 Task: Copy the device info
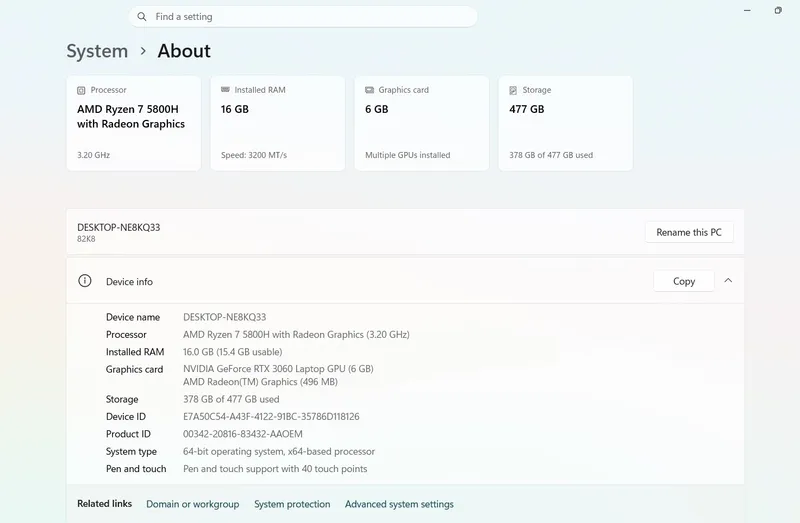coord(684,281)
